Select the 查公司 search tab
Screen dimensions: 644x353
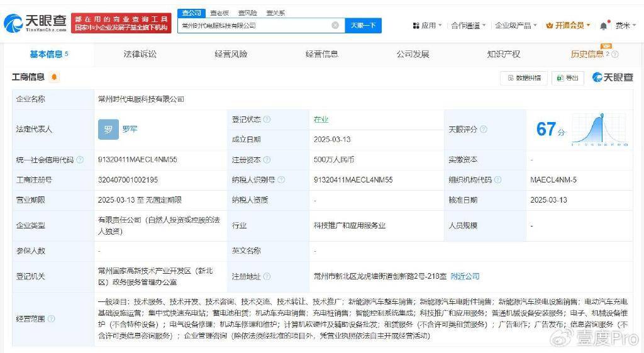[191, 13]
